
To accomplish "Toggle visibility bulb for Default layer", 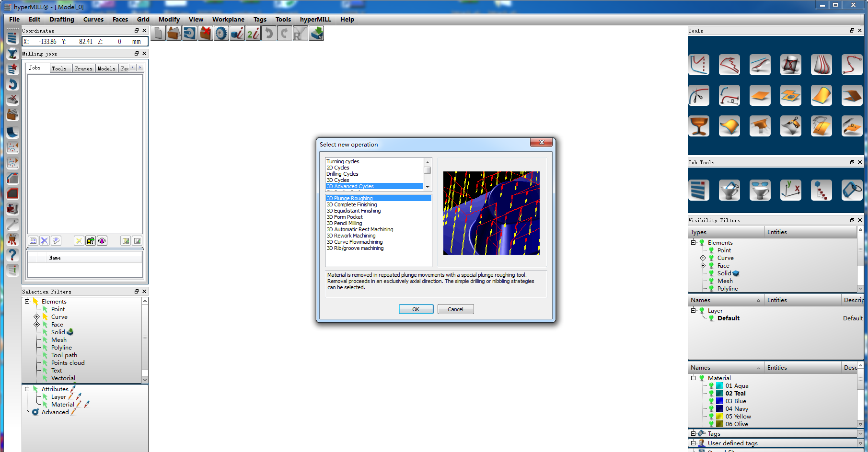I will pyautogui.click(x=711, y=318).
